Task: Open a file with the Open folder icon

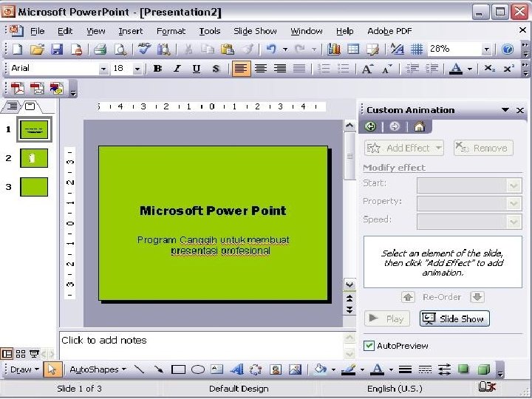Action: [x=37, y=50]
